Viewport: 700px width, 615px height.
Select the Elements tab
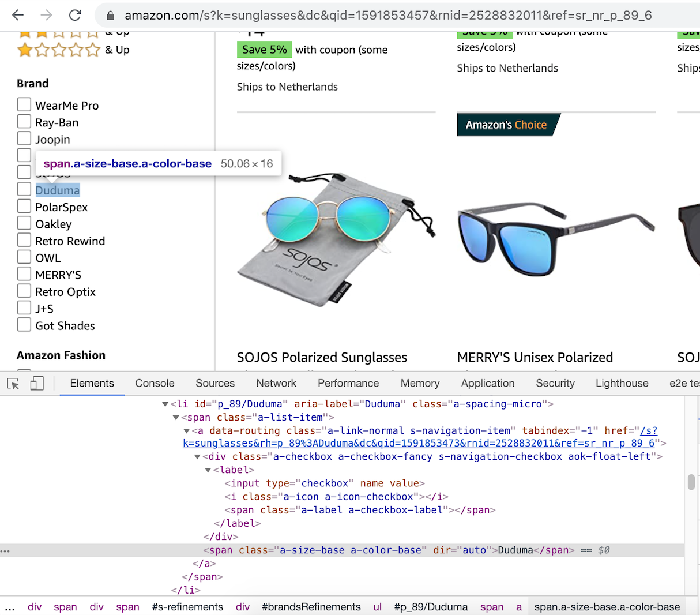tap(92, 383)
